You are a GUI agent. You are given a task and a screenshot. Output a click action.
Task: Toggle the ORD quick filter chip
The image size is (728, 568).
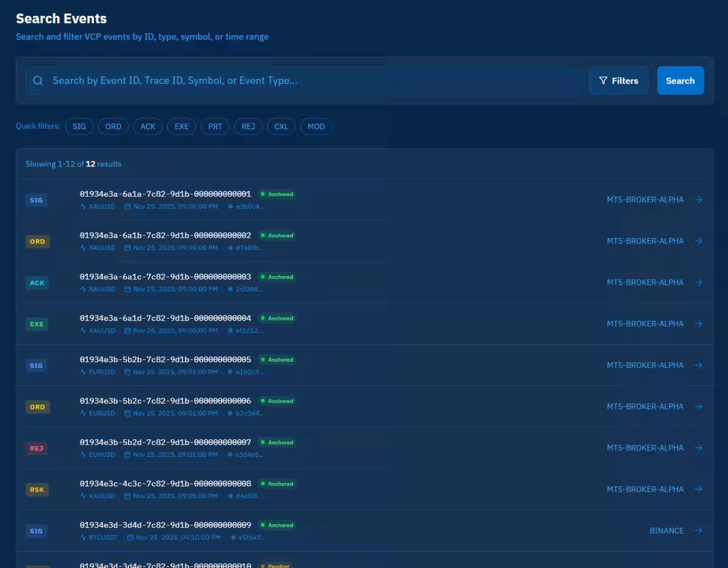click(x=113, y=127)
